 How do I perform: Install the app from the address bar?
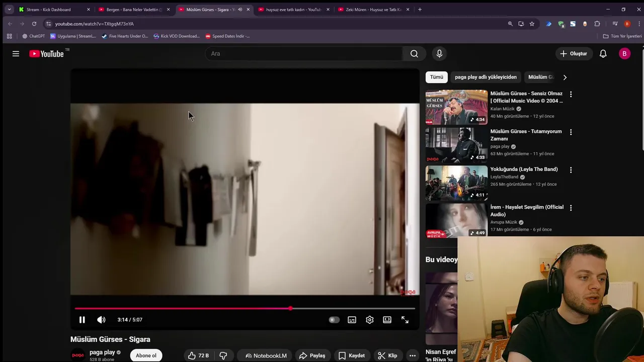click(521, 24)
